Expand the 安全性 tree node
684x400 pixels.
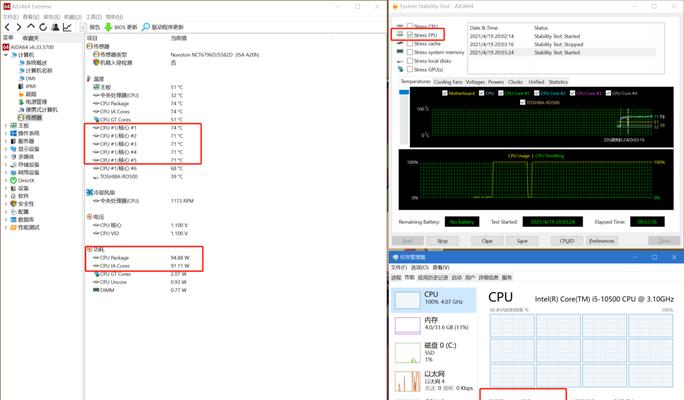point(6,204)
